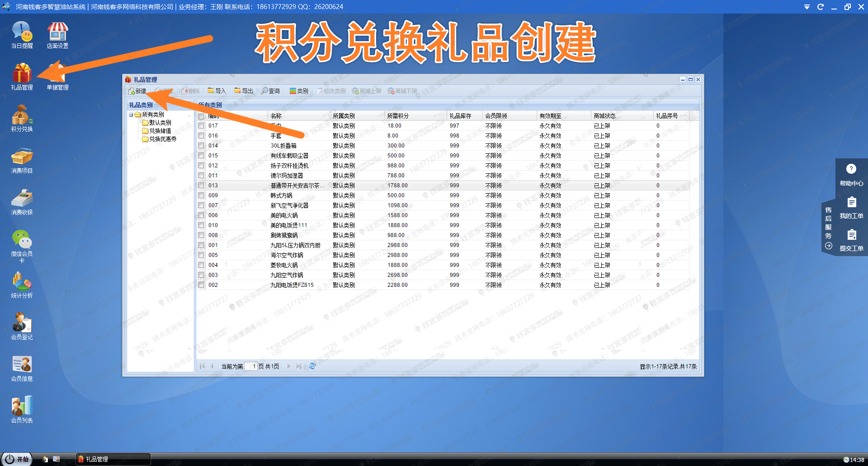Open 我的工单 in the service panel
The image size is (868, 466).
point(851,208)
